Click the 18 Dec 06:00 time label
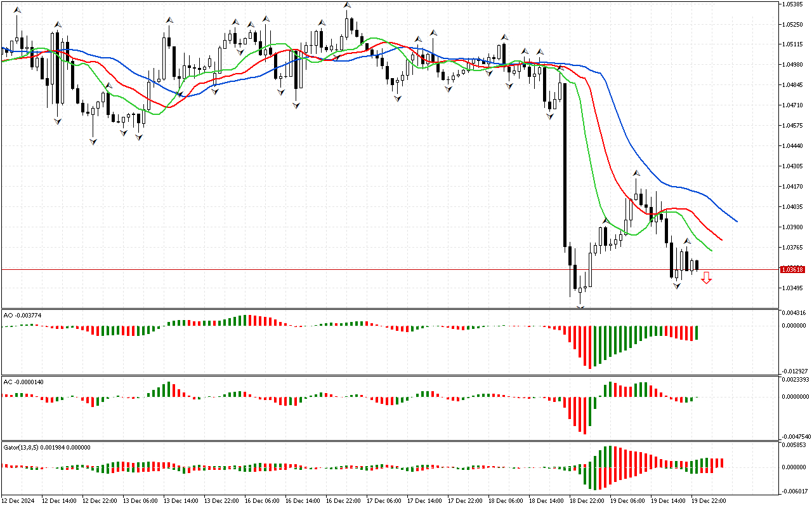 click(x=506, y=501)
